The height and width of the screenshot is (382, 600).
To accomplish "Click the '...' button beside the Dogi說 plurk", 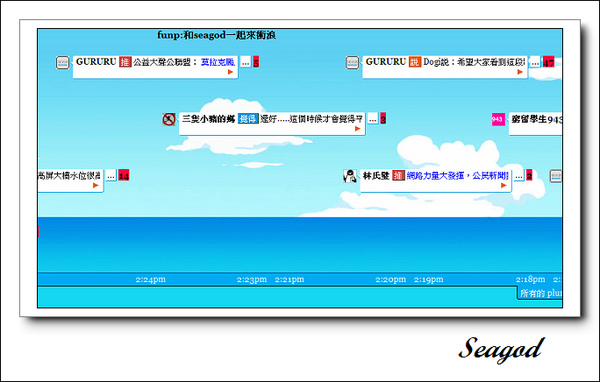I will coord(535,62).
